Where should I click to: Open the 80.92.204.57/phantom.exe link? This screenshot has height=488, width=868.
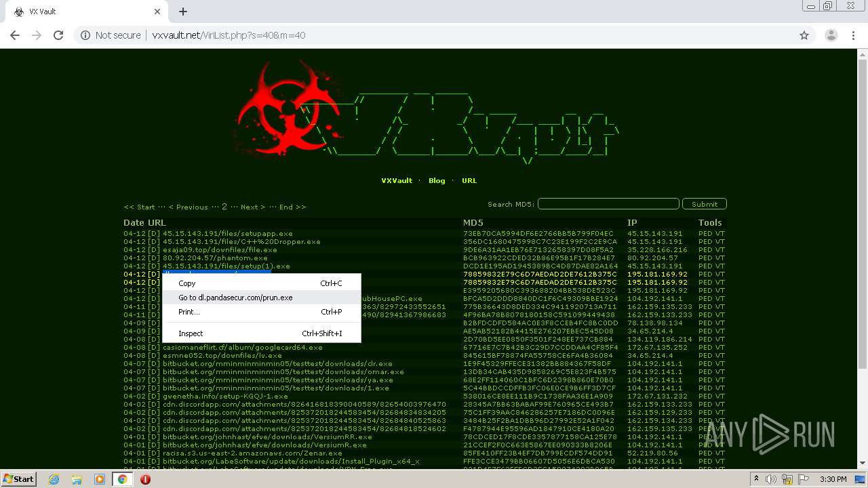[x=215, y=258]
